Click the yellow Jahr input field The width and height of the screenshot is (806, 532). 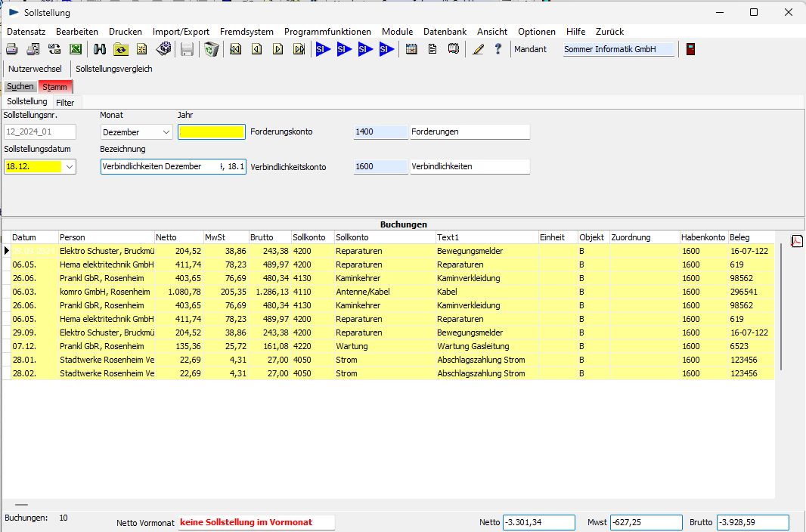click(x=212, y=132)
